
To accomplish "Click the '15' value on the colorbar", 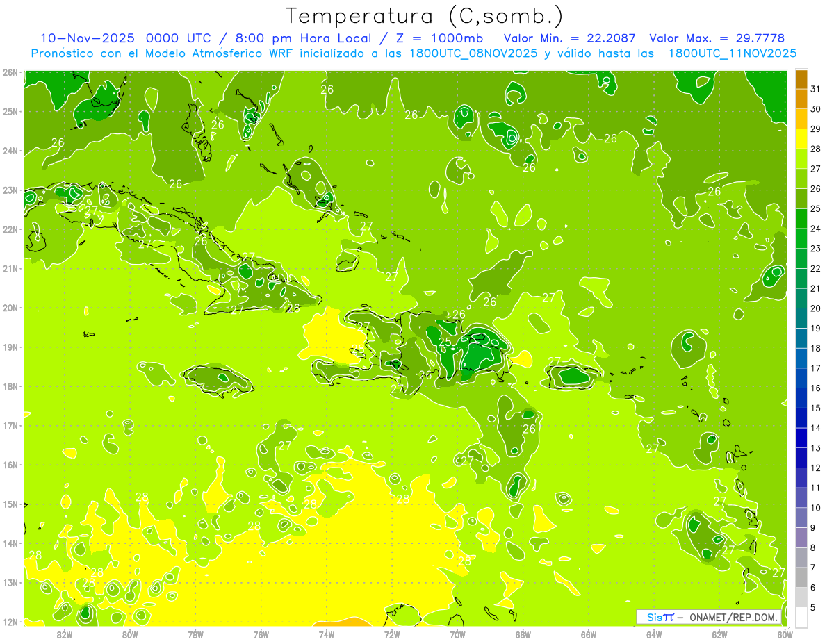I will click(816, 408).
